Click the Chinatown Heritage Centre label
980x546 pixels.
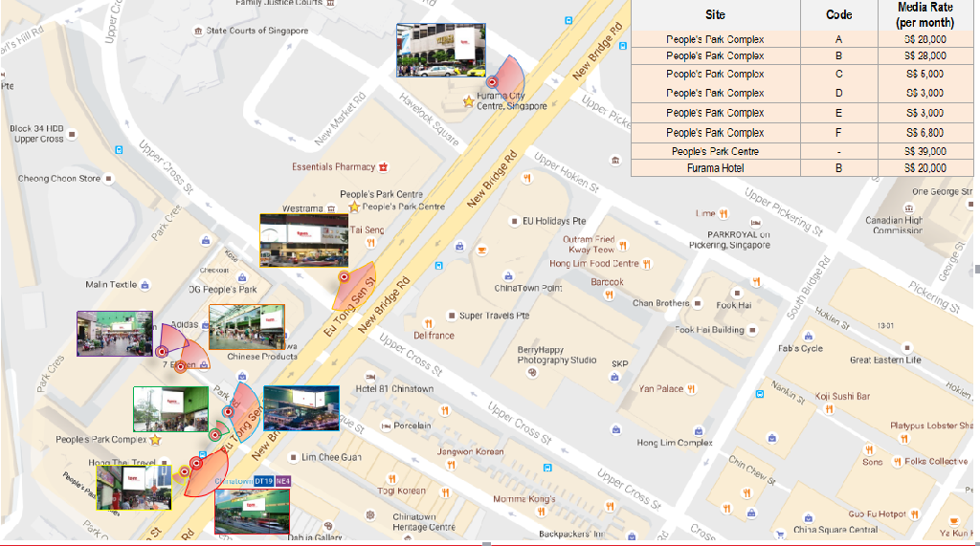(x=424, y=522)
